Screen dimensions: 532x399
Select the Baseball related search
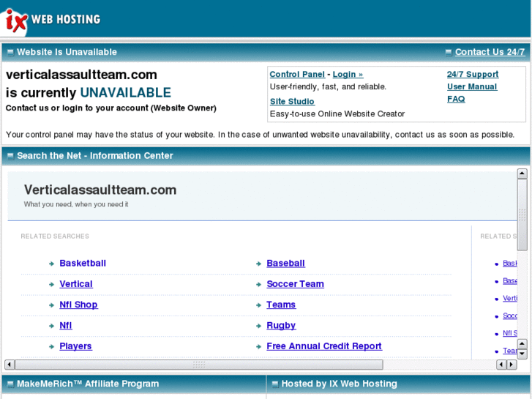[x=285, y=263]
